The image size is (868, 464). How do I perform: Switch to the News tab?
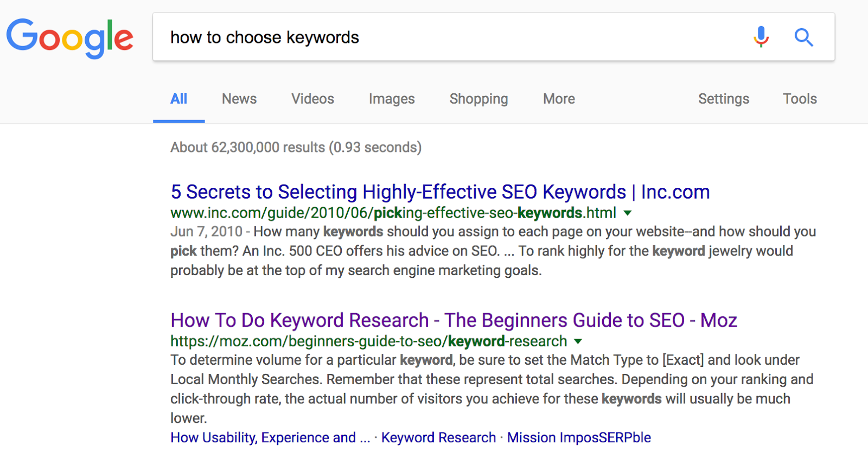click(239, 99)
